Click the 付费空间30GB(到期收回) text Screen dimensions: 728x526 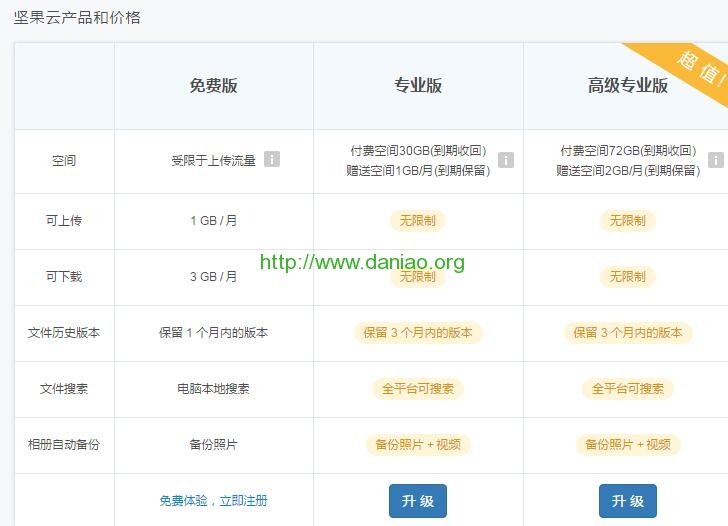pyautogui.click(x=418, y=151)
